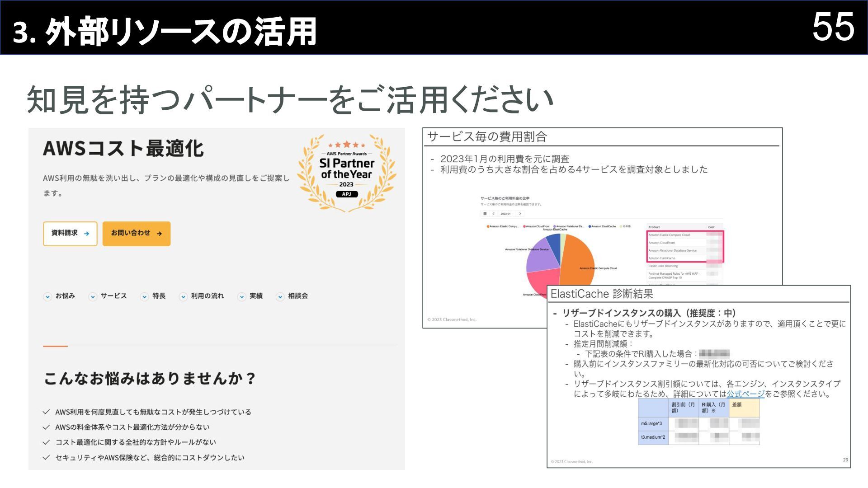The width and height of the screenshot is (868, 488).
Task: Select Amazon Relational Database Service table row
Action: pos(685,250)
